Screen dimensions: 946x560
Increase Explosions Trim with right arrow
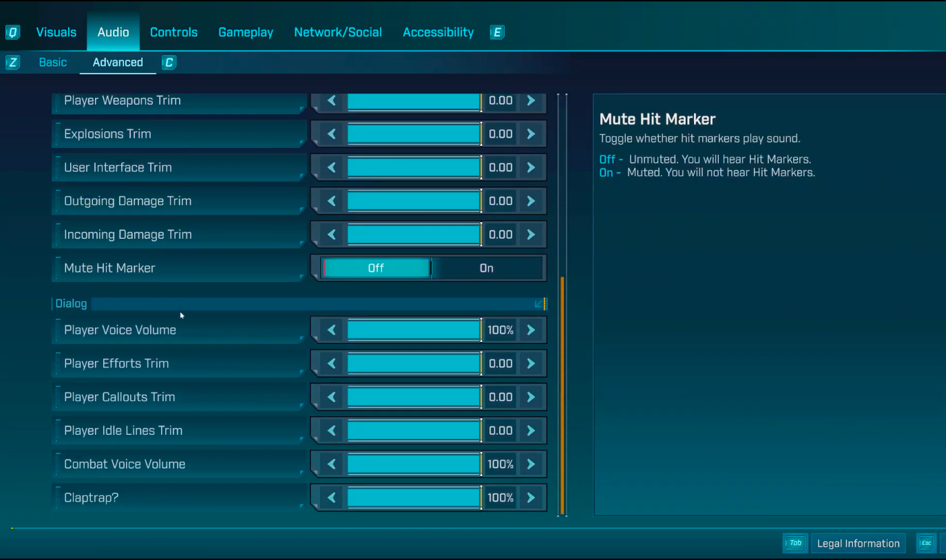(x=531, y=134)
